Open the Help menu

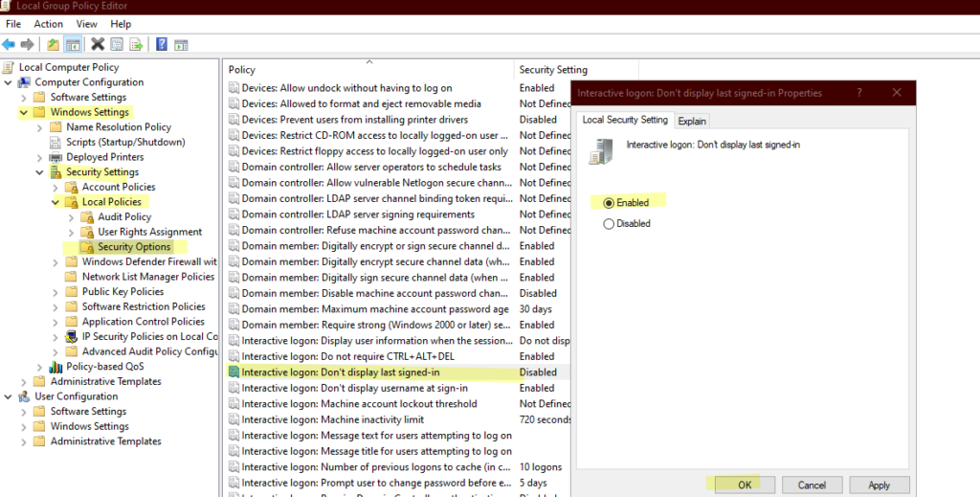pos(121,24)
